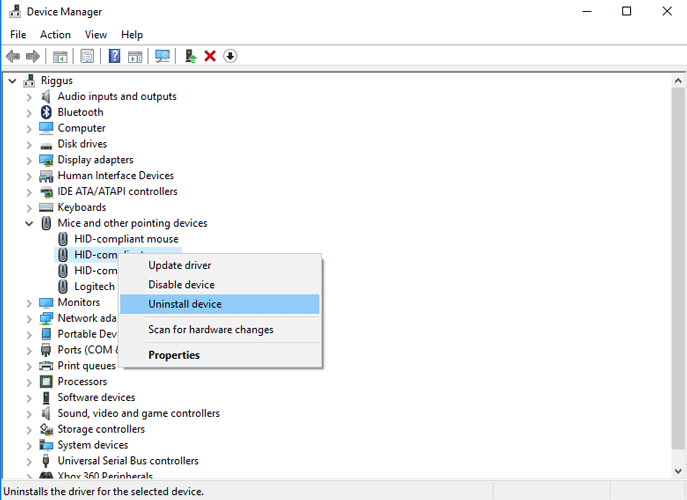The width and height of the screenshot is (687, 500).
Task: Open the View menu
Action: coord(96,35)
